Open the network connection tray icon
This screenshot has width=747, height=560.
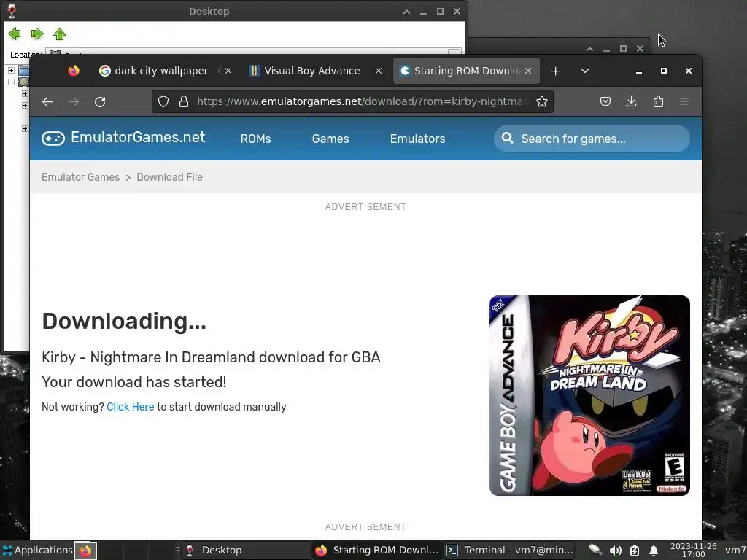tap(595, 550)
